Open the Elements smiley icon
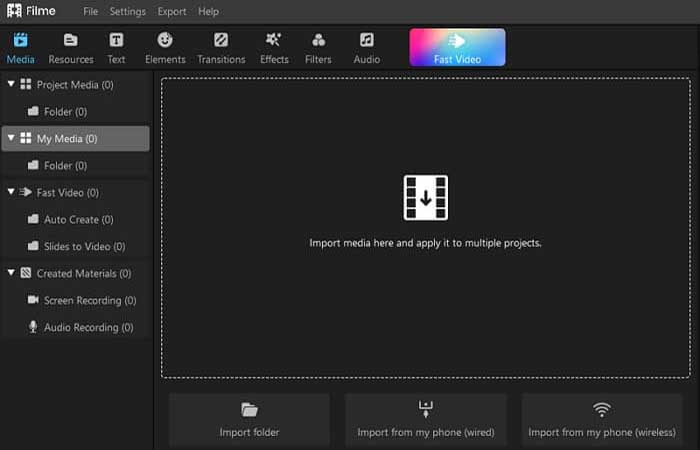 [165, 40]
